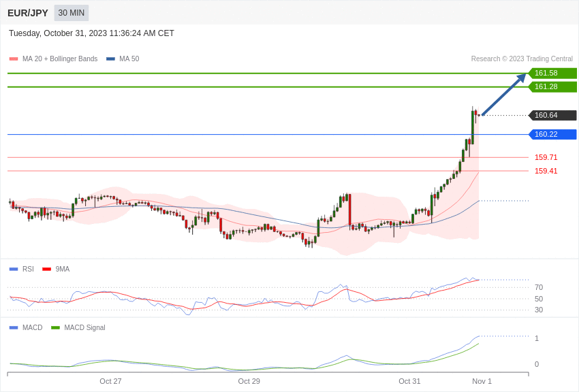Click the 'MA 50' legend label
This screenshot has width=579, height=392.
(x=129, y=59)
